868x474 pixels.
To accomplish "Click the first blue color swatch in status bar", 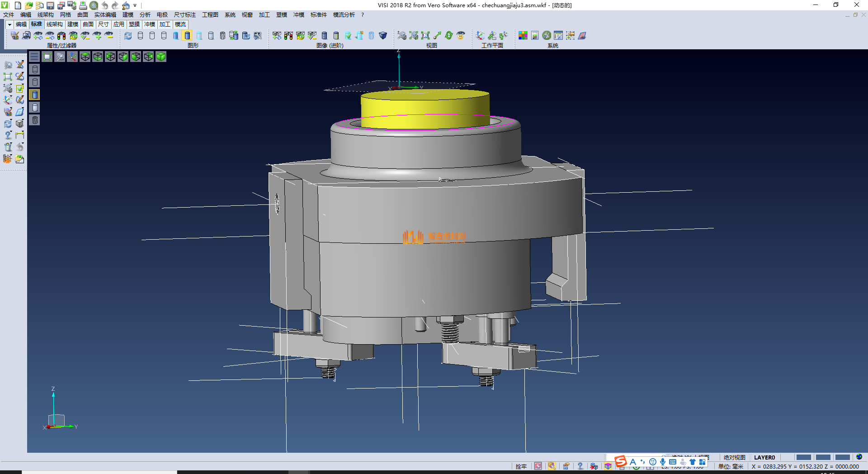I will (803, 457).
